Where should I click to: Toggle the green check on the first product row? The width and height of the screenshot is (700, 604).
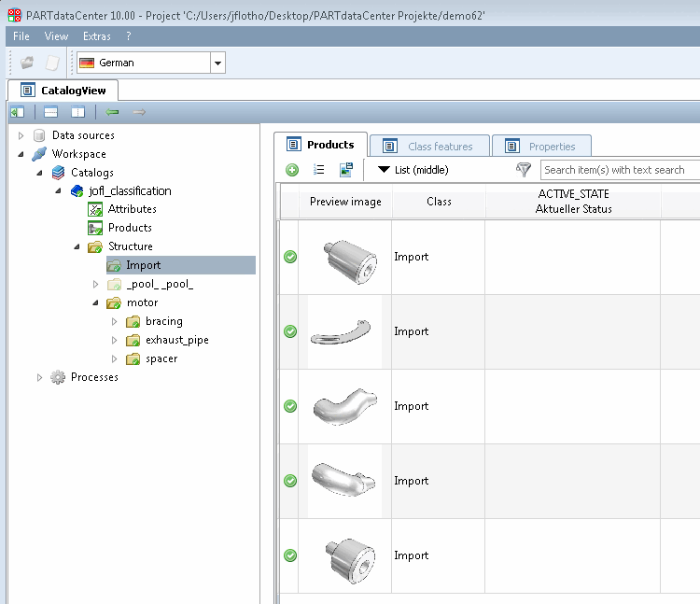tap(290, 257)
